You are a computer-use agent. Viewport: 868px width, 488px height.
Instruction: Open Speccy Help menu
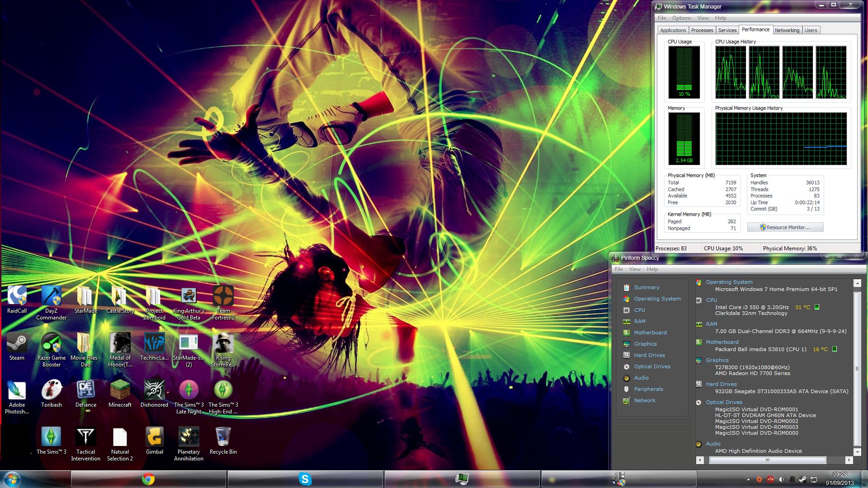click(652, 269)
